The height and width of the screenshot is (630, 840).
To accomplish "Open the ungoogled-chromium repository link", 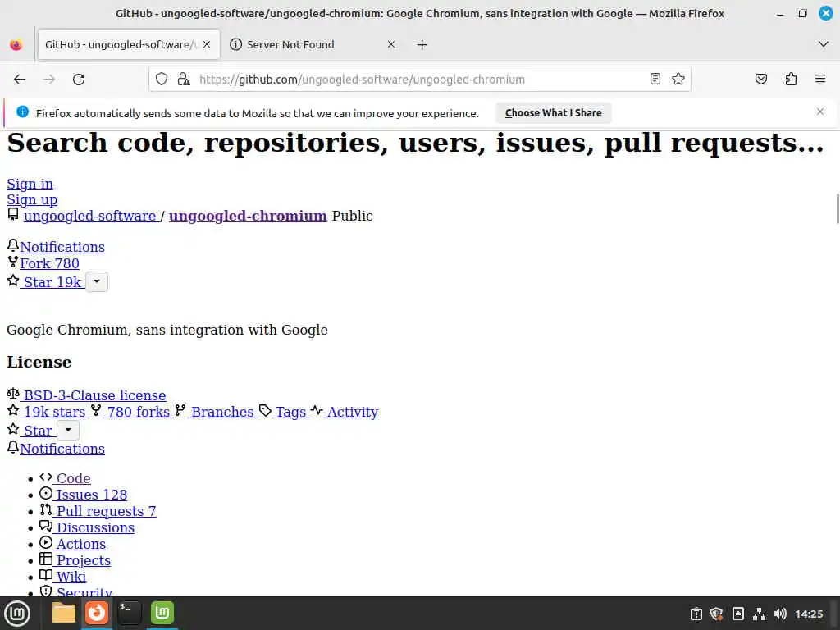I will [x=248, y=216].
